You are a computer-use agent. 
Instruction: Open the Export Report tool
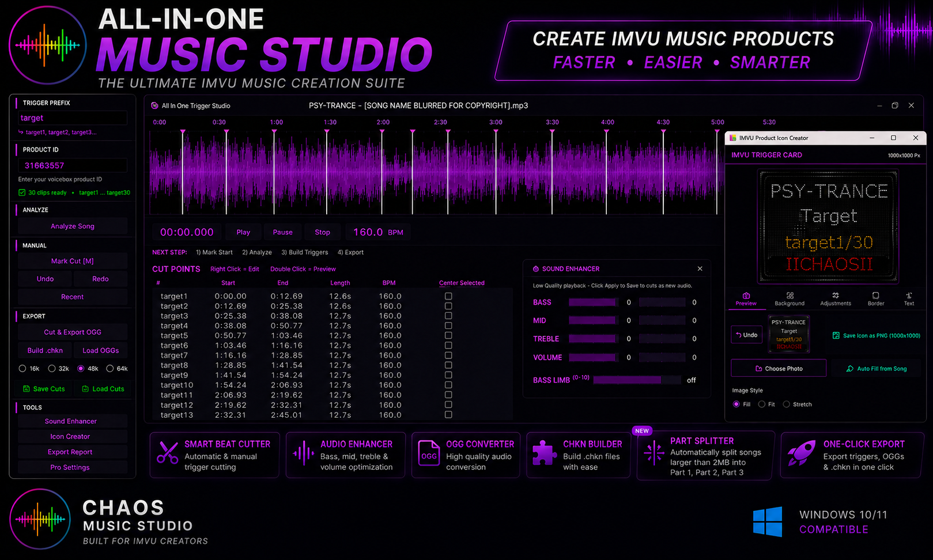[73, 452]
